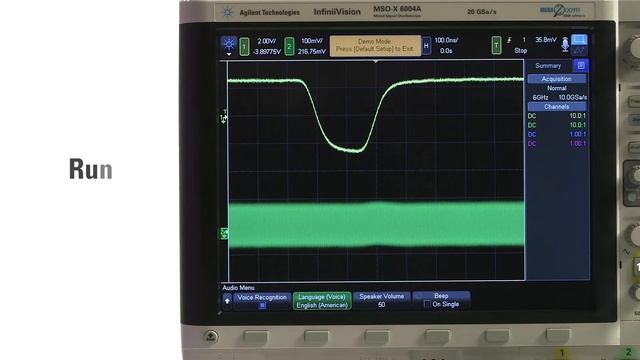This screenshot has height=360, width=640.
Task: Open the Summary sidebar title
Action: (x=548, y=66)
